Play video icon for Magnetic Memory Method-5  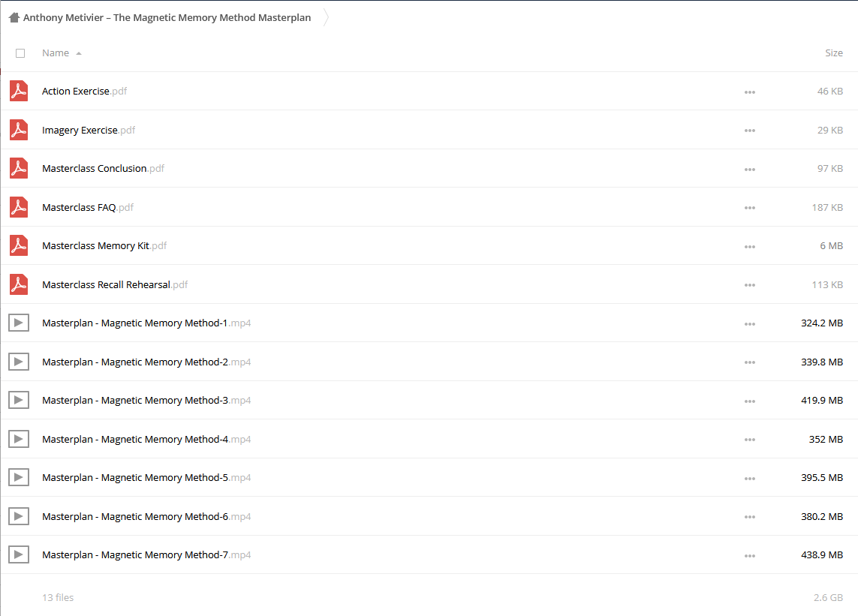tap(19, 477)
